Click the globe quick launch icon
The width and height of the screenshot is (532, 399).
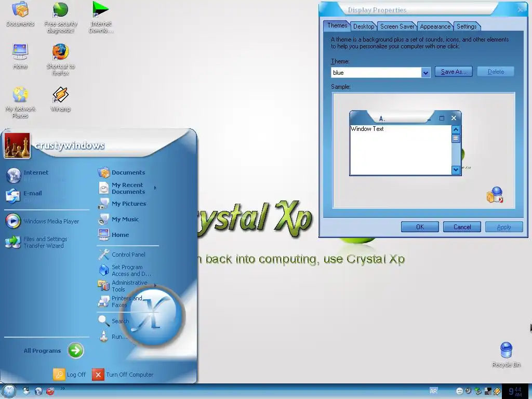point(38,391)
